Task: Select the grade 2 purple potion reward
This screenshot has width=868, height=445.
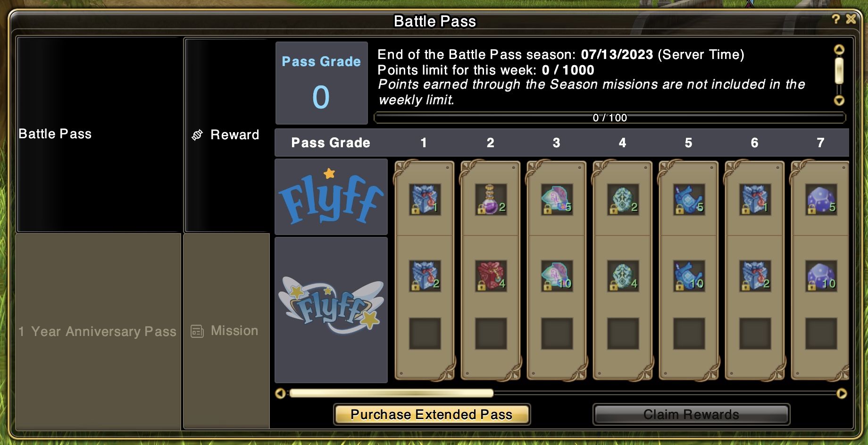Action: click(x=491, y=200)
